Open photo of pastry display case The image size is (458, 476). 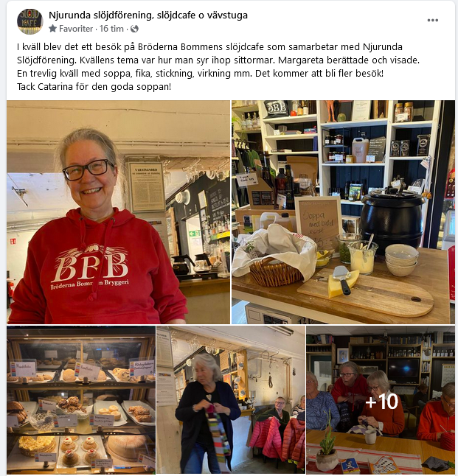81,400
